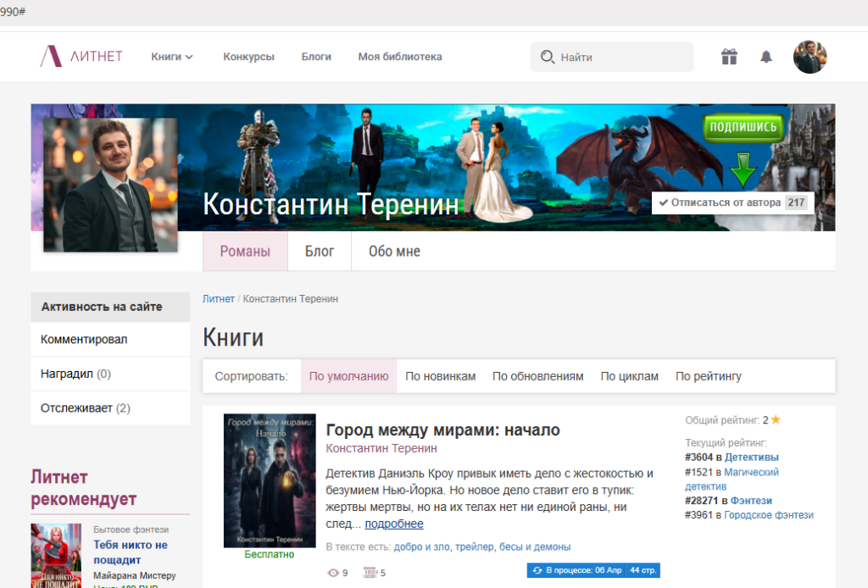Expand book description via подробнее
The image size is (868, 588).
pos(393,524)
